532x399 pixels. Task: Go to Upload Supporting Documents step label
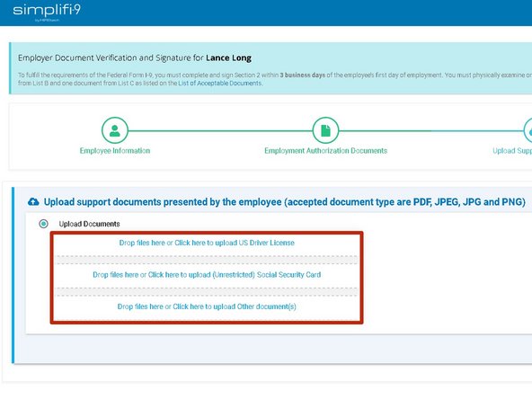pos(512,151)
